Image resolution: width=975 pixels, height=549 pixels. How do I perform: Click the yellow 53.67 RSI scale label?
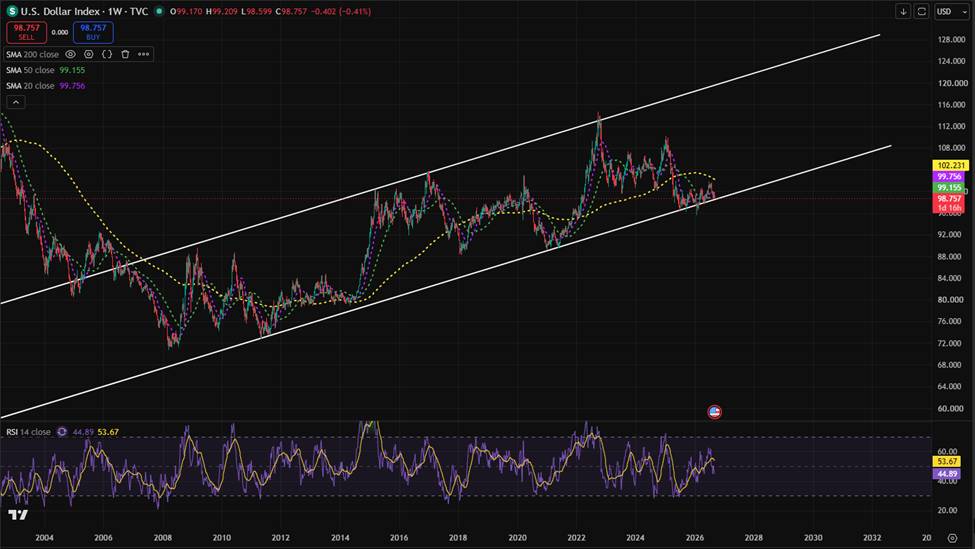point(947,461)
